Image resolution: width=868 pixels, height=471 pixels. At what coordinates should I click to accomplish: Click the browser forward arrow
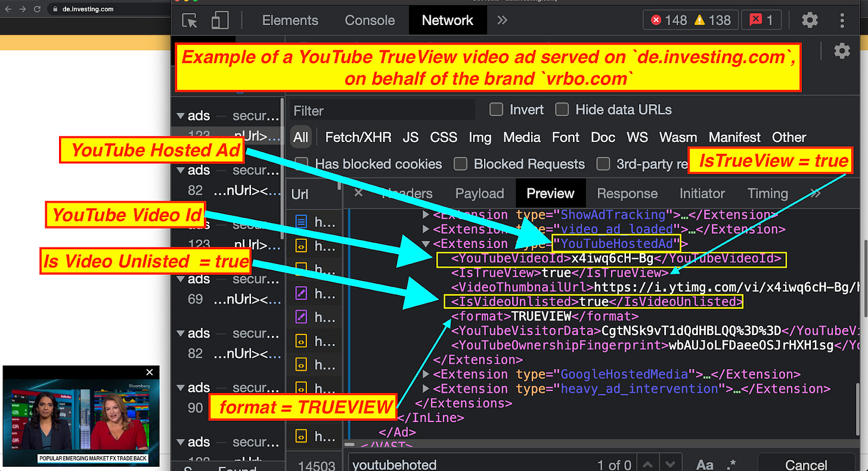point(23,9)
